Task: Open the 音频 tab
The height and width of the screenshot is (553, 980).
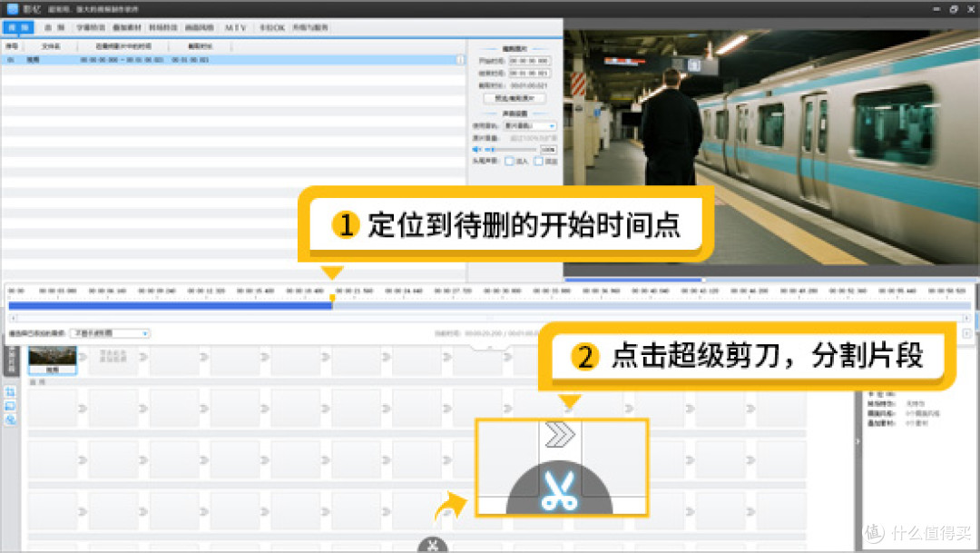Action: point(54,27)
